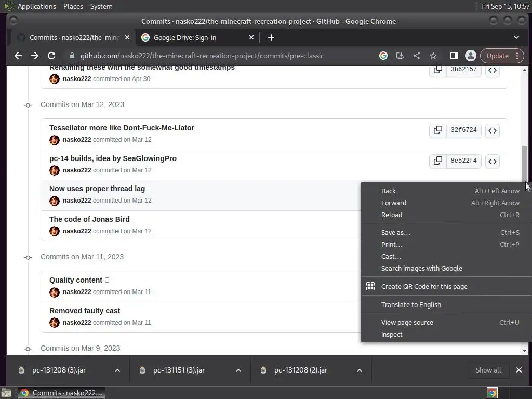This screenshot has width=532, height=399.
Task: Choose Print… in context menu
Action: 446,244
